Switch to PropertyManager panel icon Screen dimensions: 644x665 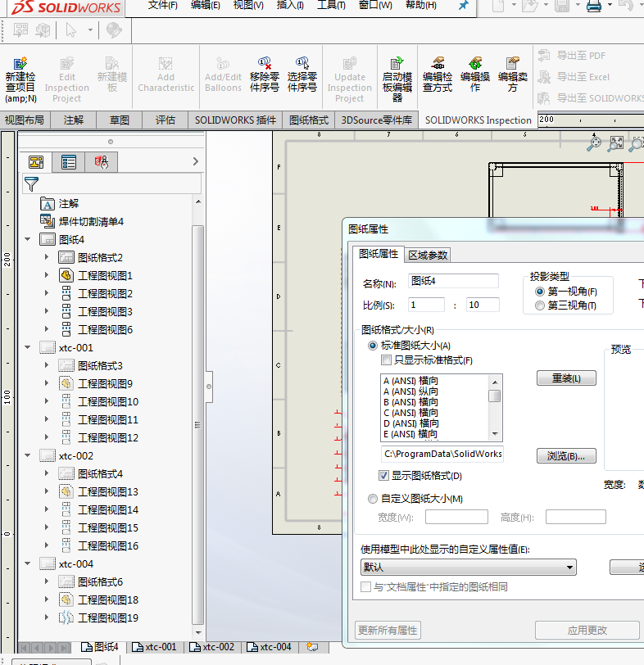tap(68, 162)
